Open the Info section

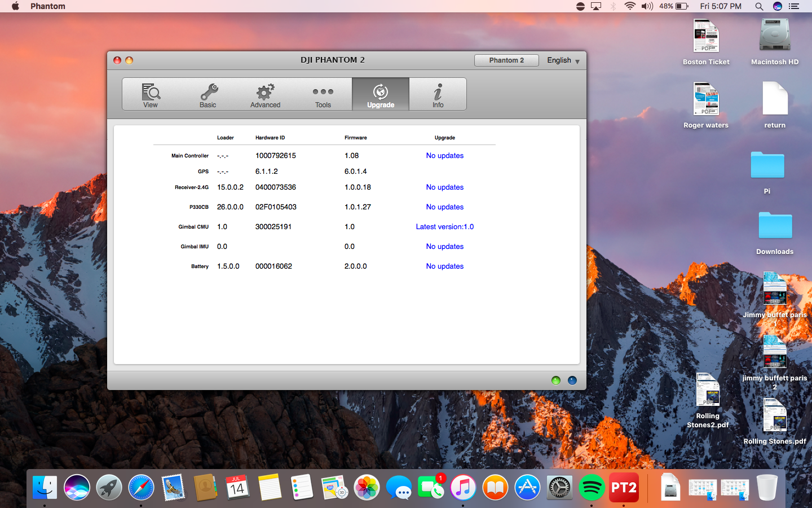pos(438,95)
